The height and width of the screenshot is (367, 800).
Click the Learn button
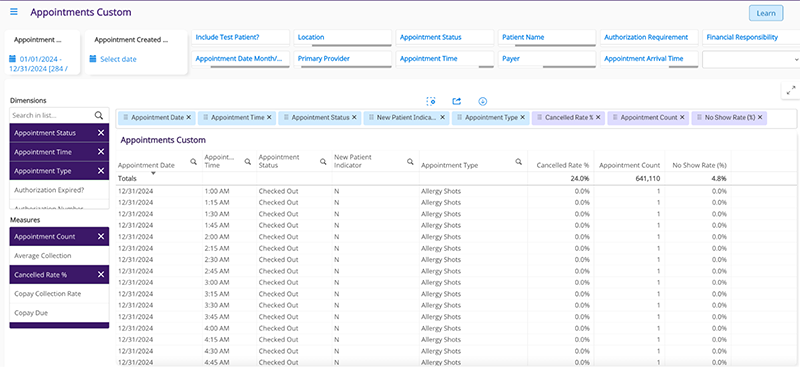766,13
